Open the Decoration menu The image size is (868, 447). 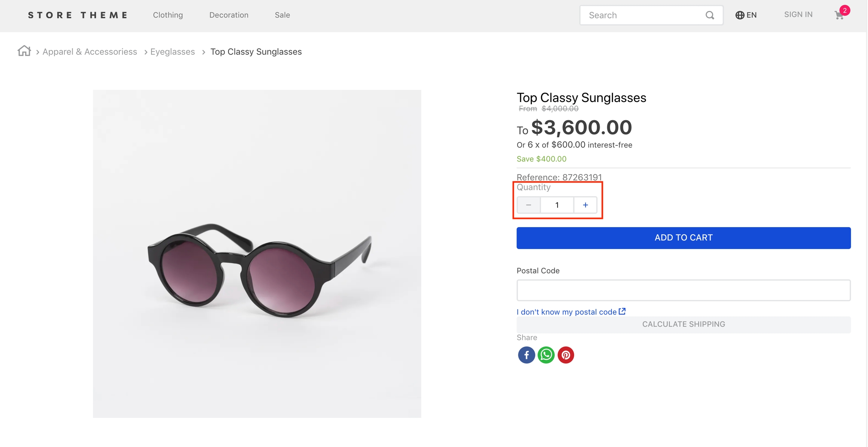(x=229, y=15)
